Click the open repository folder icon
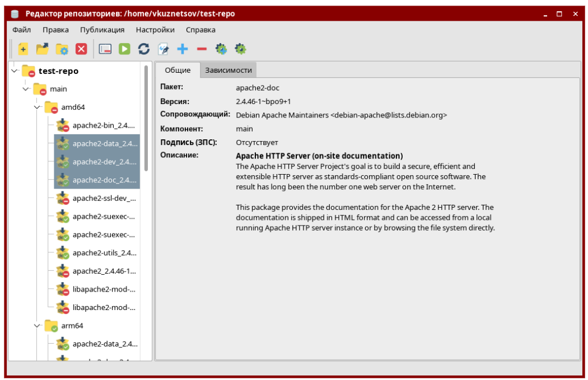Viewport: 588px width, 380px height. 42,49
